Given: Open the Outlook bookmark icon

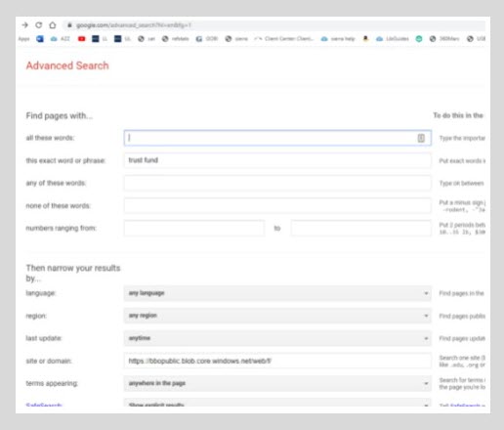Looking at the screenshot, I should 40,39.
